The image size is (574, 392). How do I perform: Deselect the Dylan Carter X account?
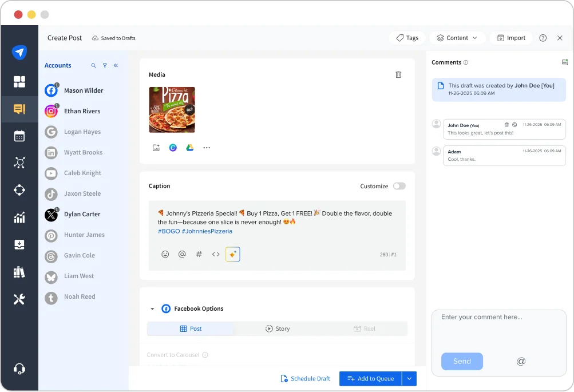(x=73, y=214)
